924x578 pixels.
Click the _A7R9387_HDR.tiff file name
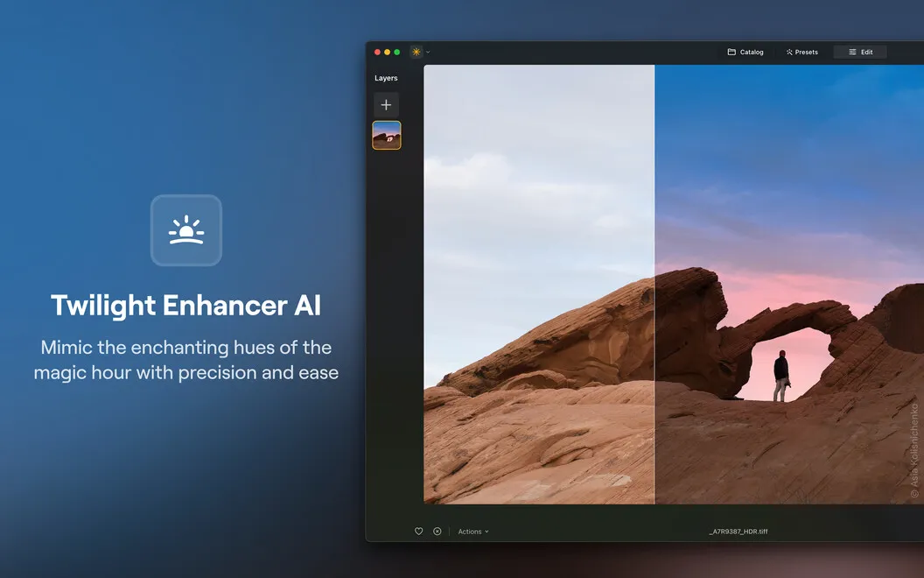[x=738, y=532]
